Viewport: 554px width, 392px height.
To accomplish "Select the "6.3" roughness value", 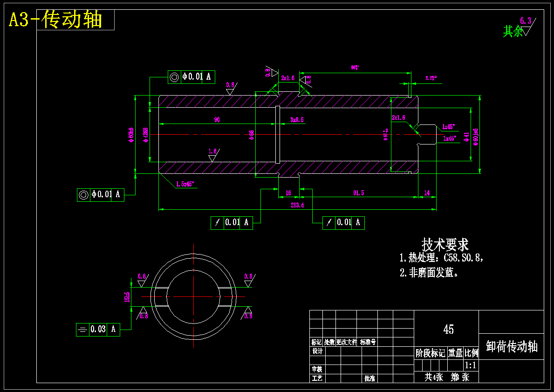I will [x=526, y=21].
